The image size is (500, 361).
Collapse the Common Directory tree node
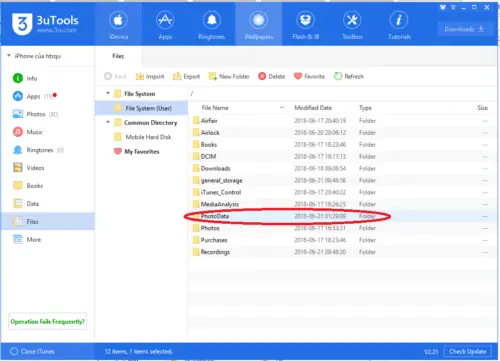(108, 122)
